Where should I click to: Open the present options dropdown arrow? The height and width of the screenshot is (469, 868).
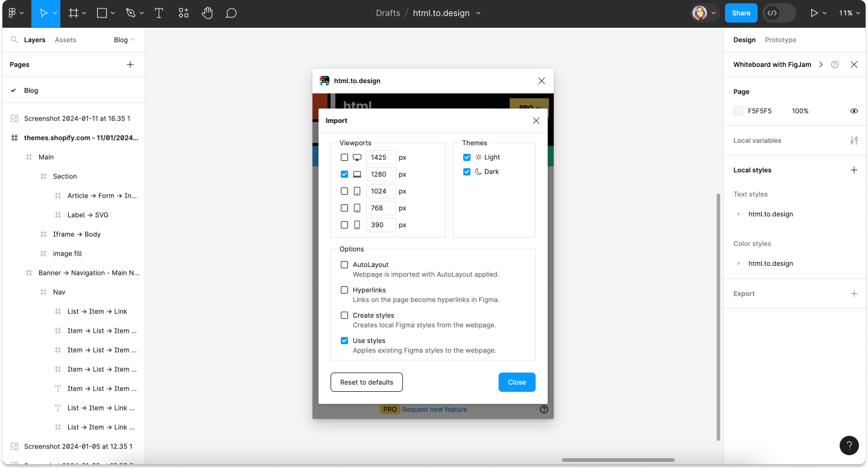tap(825, 13)
